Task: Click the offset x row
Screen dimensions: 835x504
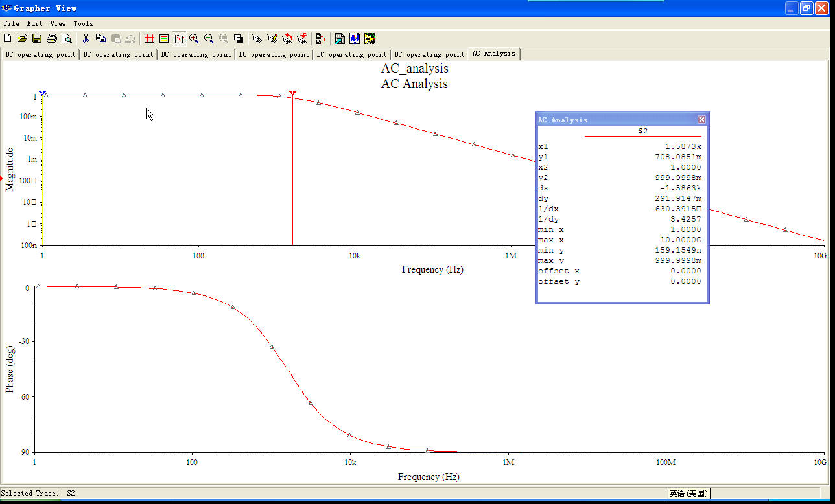Action: [x=620, y=271]
